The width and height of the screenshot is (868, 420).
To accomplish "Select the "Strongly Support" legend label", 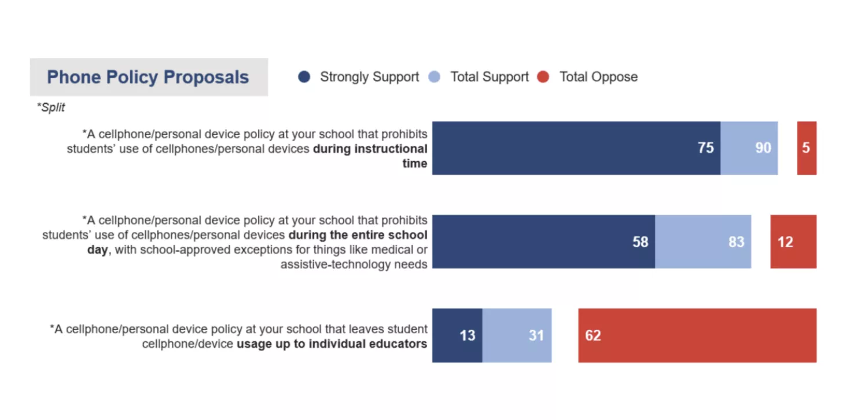I will tap(369, 77).
